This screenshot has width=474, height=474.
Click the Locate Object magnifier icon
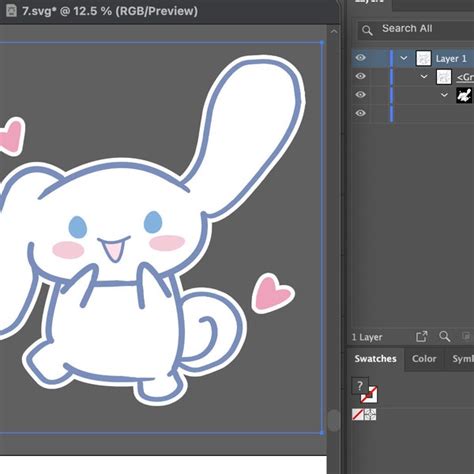(445, 336)
